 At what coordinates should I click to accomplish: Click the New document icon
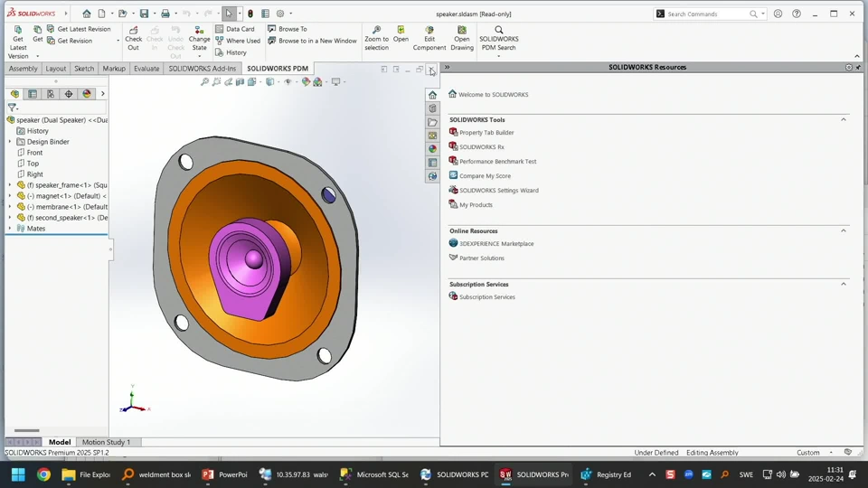(x=102, y=14)
